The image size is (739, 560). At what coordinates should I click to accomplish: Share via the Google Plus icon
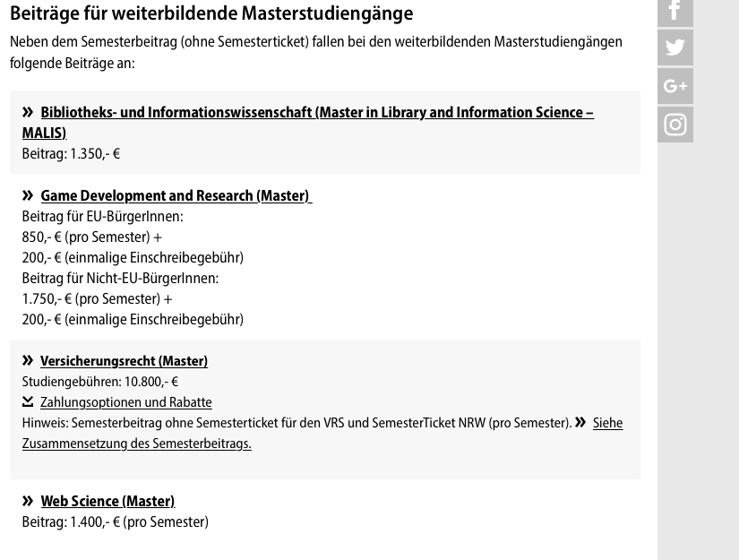tap(675, 86)
